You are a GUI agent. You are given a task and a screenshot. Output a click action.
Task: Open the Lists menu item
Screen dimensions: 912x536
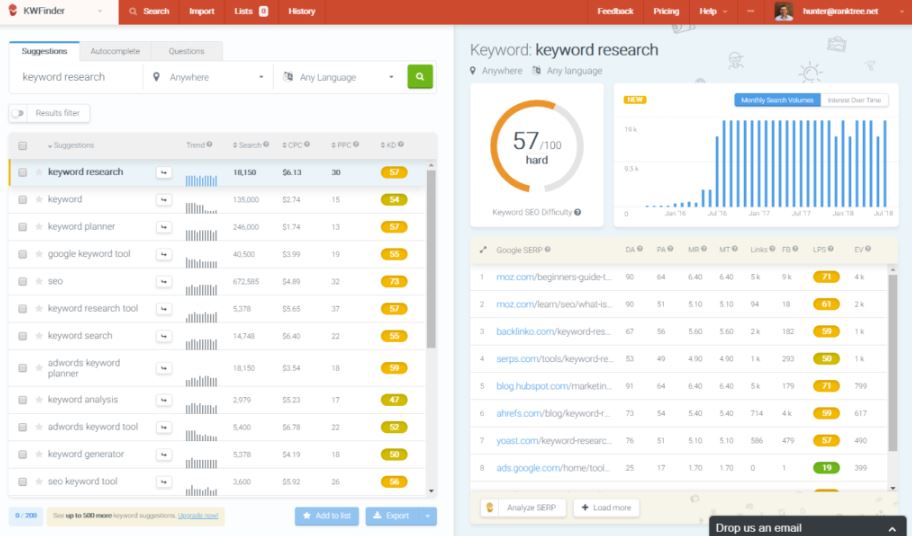[251, 11]
